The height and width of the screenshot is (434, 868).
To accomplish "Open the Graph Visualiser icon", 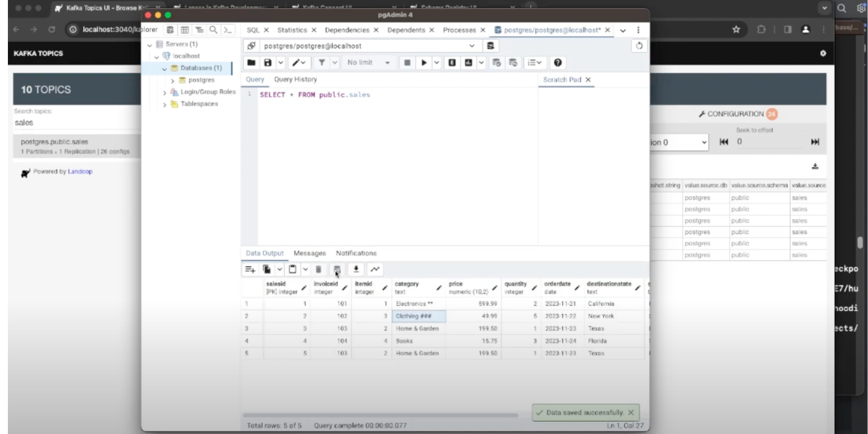I will [x=375, y=269].
